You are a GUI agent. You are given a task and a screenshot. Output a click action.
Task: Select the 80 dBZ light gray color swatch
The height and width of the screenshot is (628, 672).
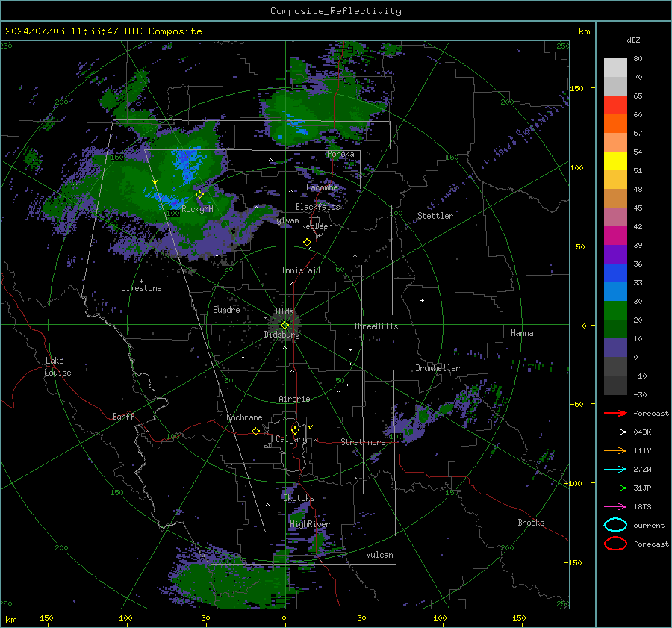coord(615,68)
